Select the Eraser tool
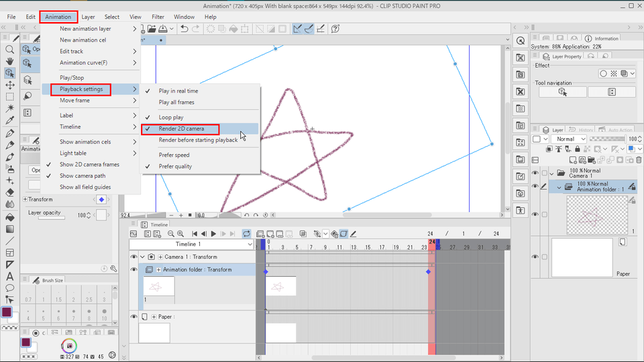644x362 pixels. click(x=10, y=192)
